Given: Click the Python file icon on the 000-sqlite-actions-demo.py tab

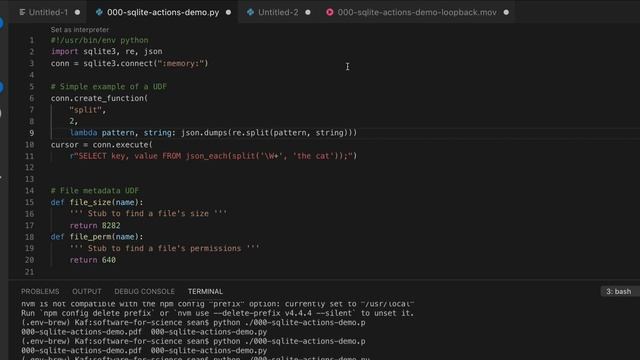Looking at the screenshot, I should click(x=99, y=12).
